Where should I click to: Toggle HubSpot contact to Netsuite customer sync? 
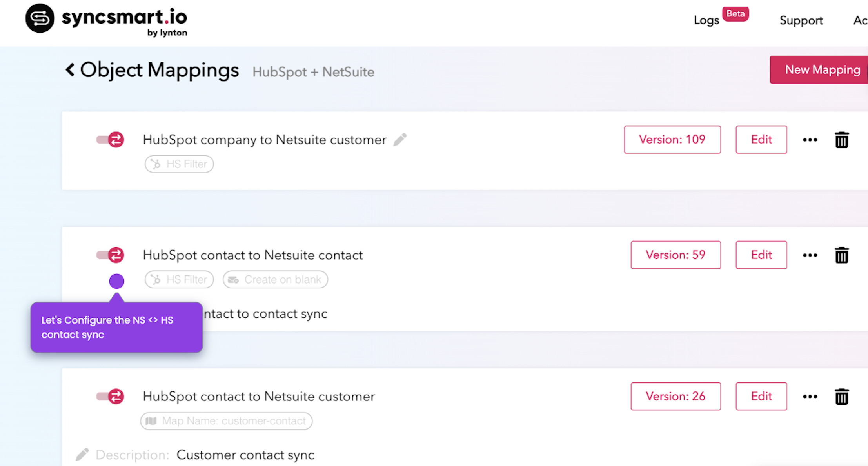(110, 396)
